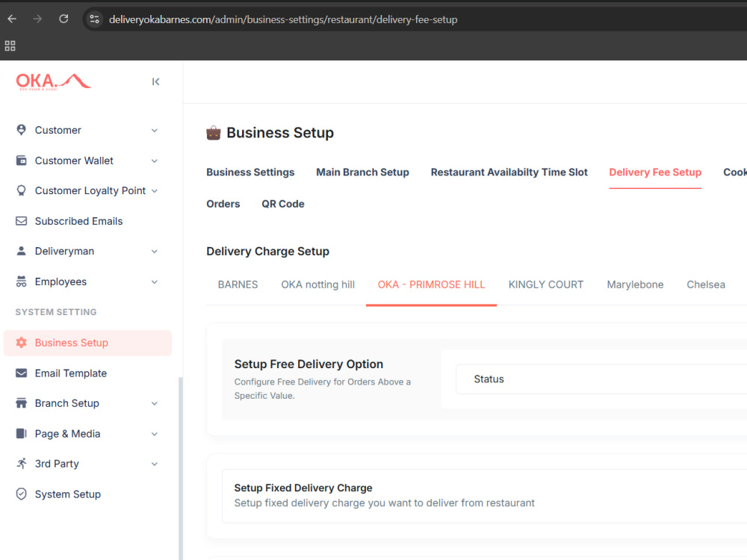Click the Delivery Charge Setup heading
Image resolution: width=747 pixels, height=560 pixels.
pos(267,252)
